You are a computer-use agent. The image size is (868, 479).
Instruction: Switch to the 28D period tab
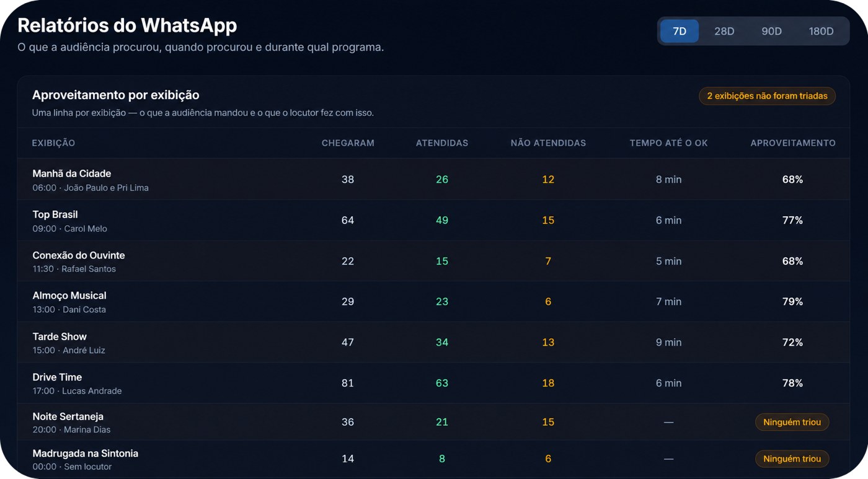click(x=724, y=31)
